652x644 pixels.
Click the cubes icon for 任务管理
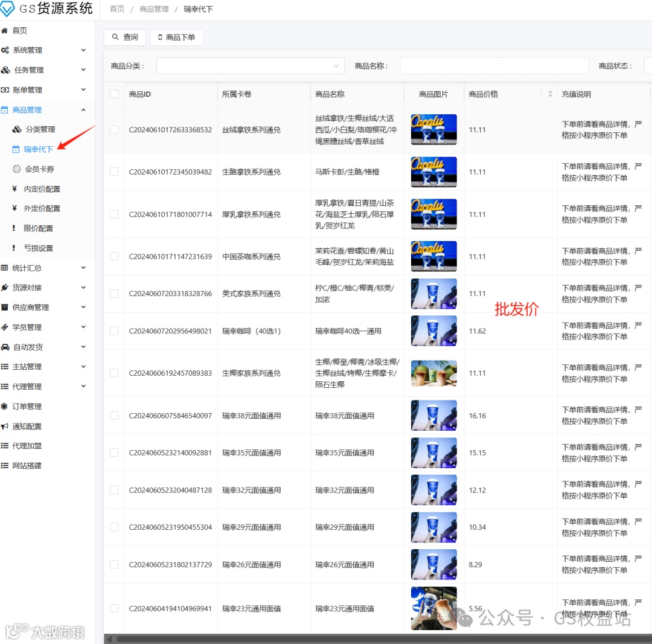coord(5,70)
